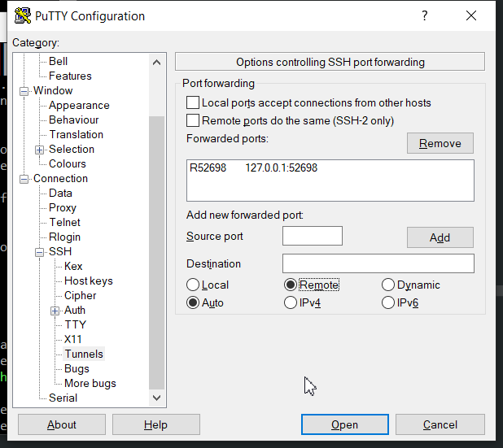This screenshot has width=503, height=448.
Task: Click the Destination input field
Action: pos(378,263)
